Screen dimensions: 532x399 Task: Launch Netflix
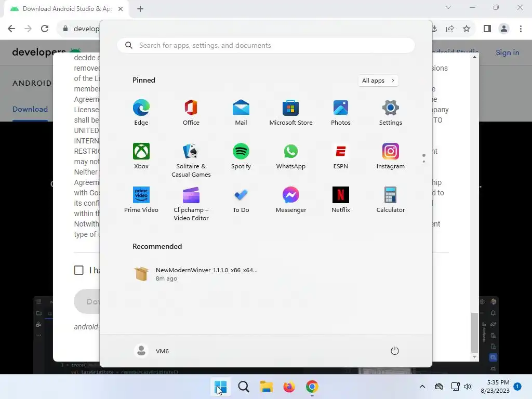pos(341,200)
